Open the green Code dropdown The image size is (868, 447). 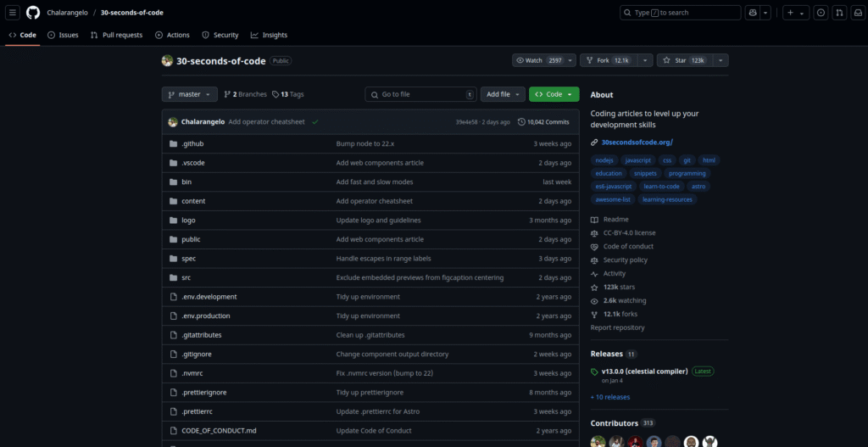pos(554,94)
